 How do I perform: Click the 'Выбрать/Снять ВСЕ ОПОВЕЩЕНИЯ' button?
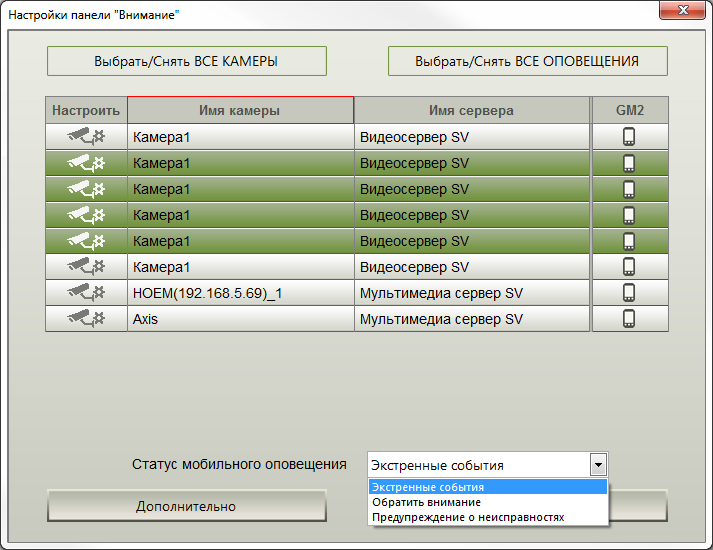pos(527,61)
